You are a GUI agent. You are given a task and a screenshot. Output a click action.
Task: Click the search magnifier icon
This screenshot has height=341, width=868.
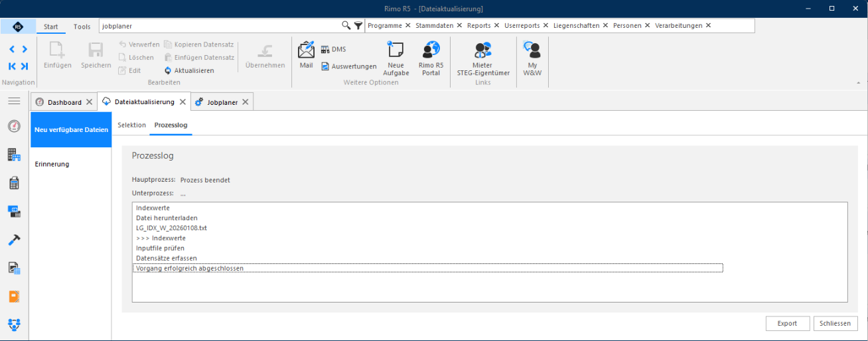tap(346, 25)
